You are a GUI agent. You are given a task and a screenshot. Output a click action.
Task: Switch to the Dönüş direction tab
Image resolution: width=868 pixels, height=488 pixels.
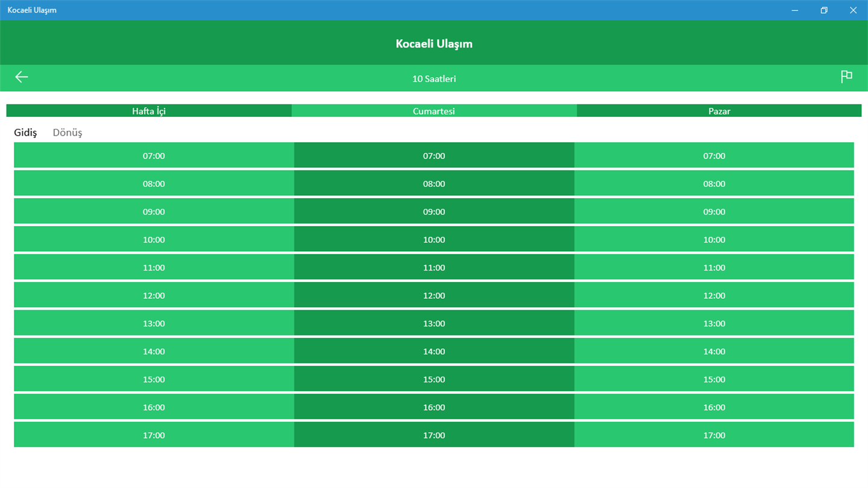[68, 133]
